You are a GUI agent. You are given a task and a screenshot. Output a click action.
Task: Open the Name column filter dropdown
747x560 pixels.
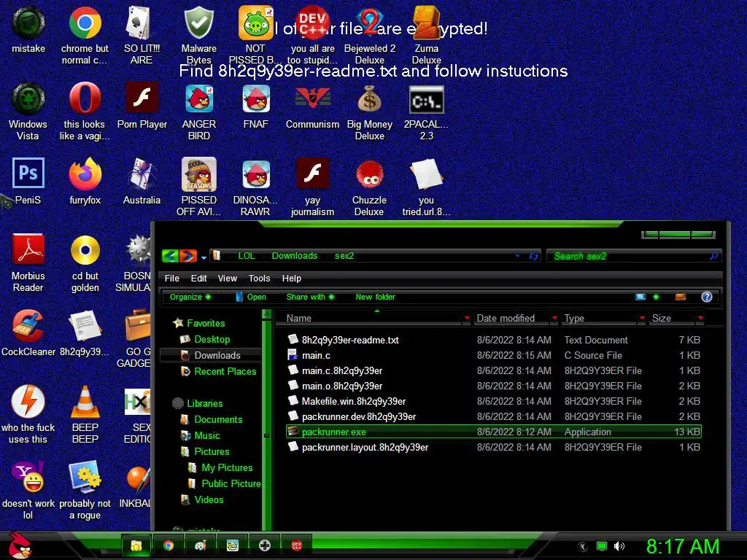[x=466, y=318]
